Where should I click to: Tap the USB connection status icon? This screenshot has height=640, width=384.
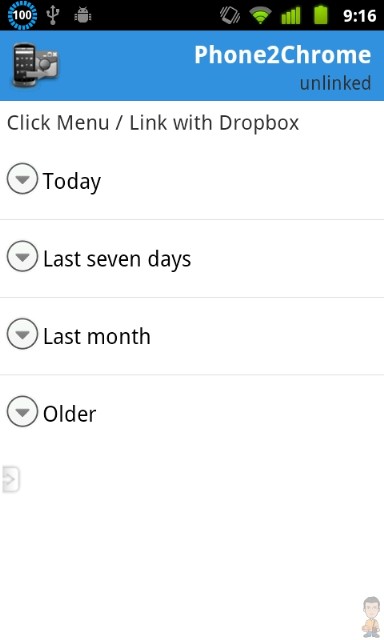coord(53,15)
